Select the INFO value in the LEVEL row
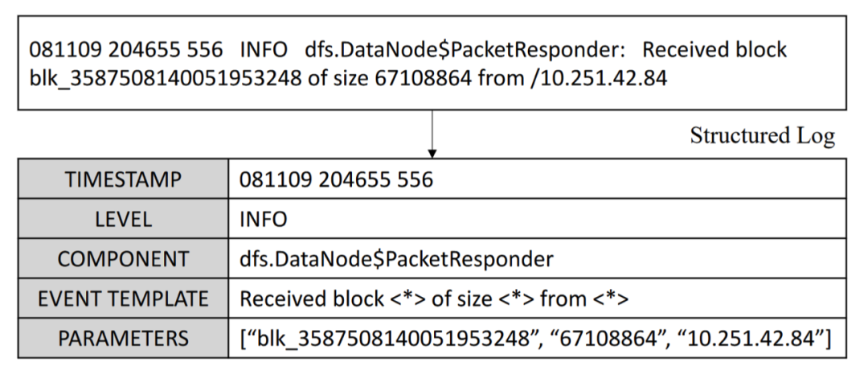This screenshot has height=379, width=868. [x=263, y=219]
